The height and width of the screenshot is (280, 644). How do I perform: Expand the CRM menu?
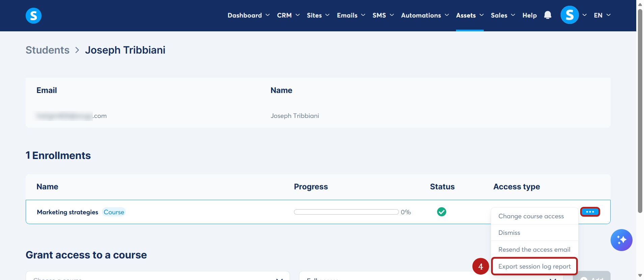[288, 15]
